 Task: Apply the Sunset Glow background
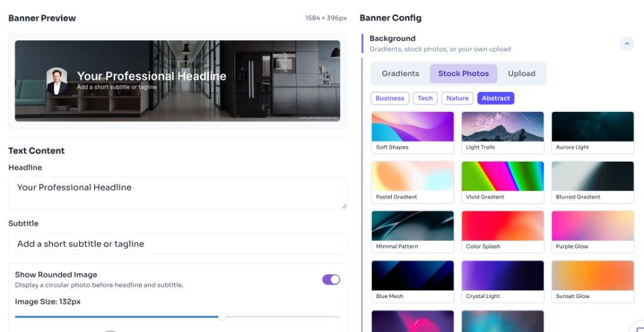click(x=592, y=282)
